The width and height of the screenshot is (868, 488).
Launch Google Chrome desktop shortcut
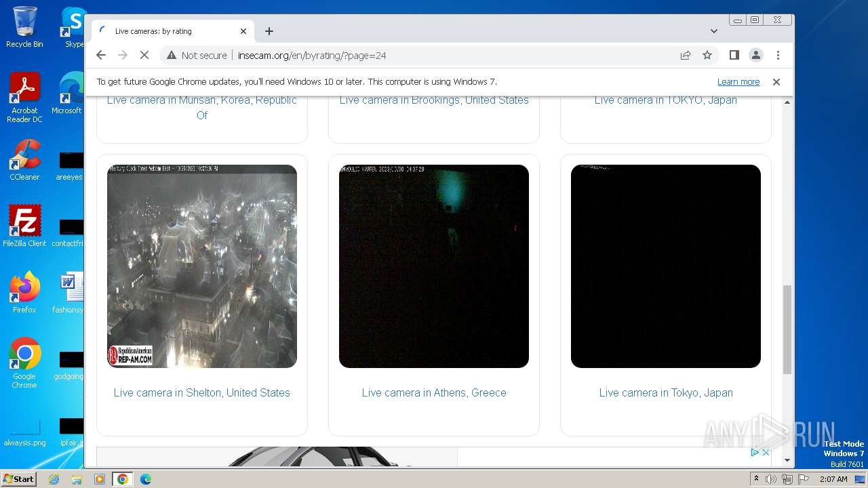(24, 363)
